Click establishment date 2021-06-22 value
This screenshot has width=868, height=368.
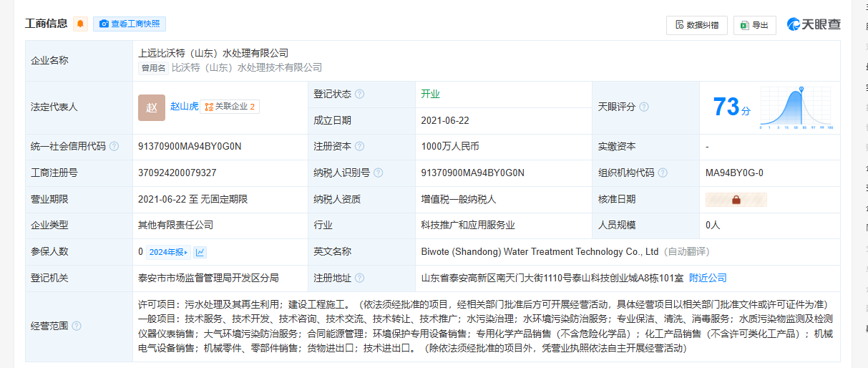(445, 120)
